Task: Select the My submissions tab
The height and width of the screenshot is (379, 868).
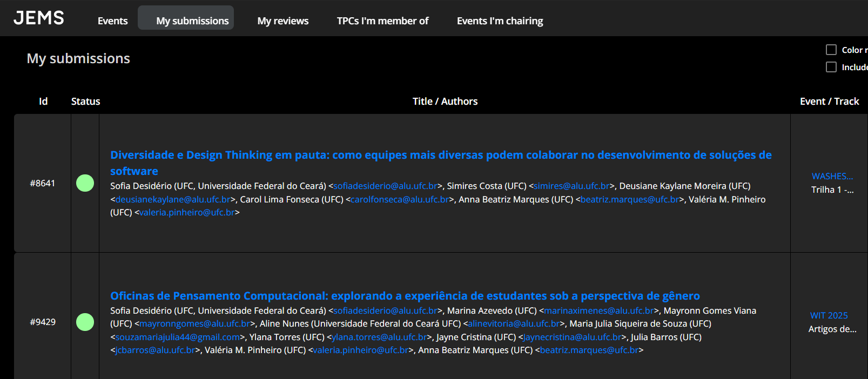Action: pos(192,21)
